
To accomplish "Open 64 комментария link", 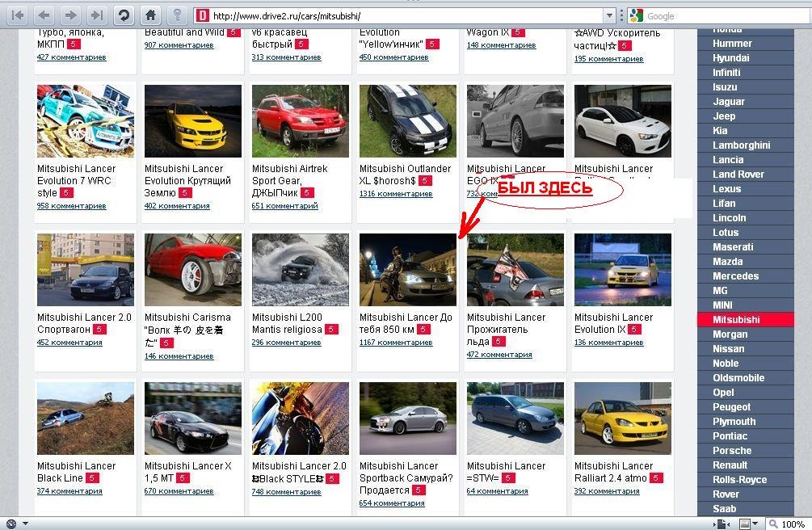I will coord(497,491).
